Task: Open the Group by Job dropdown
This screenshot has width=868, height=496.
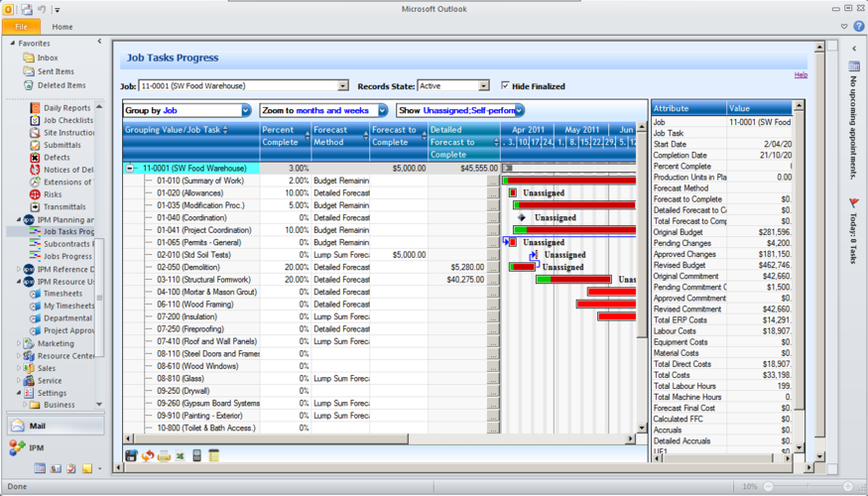Action: 246,111
